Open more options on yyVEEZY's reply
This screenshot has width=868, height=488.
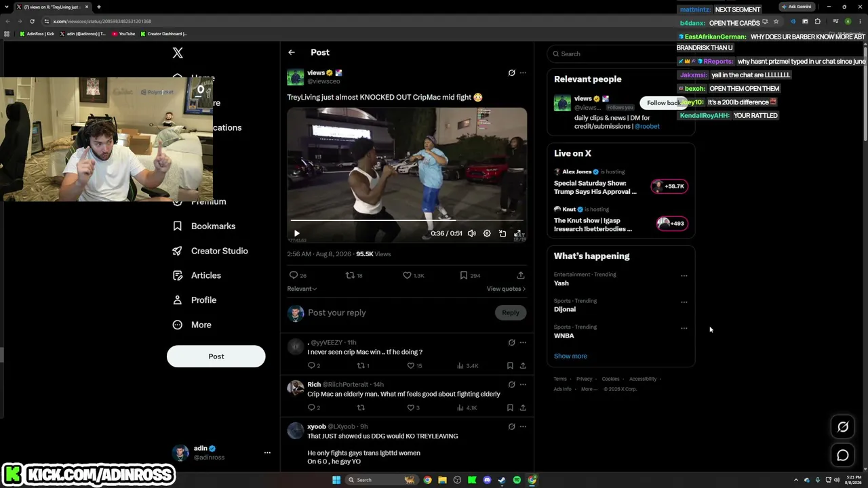pos(523,342)
